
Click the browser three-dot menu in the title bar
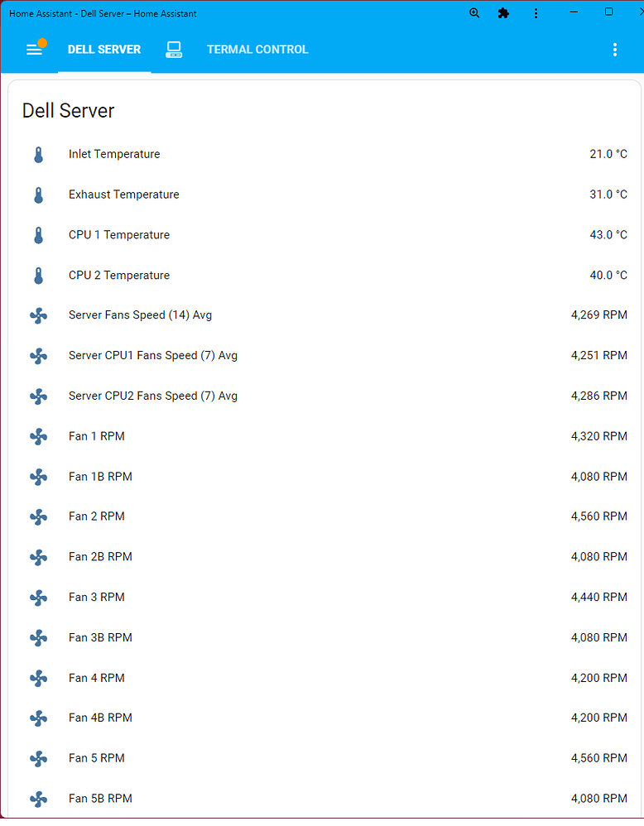point(536,12)
